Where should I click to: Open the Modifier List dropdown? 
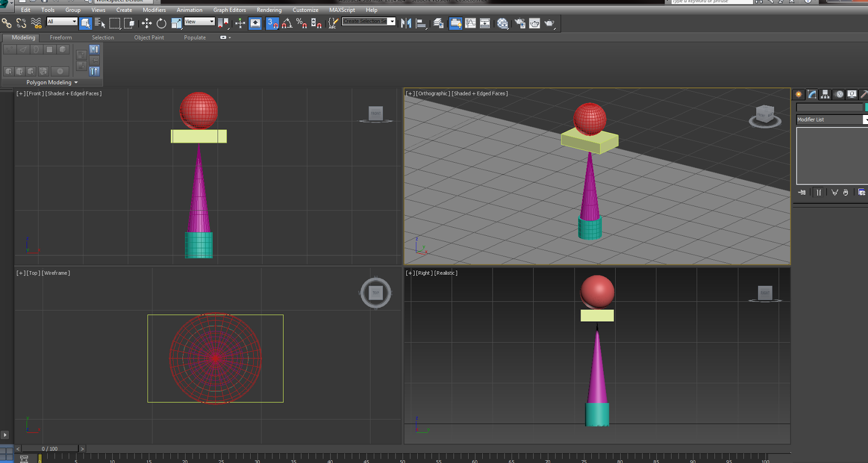(832, 119)
